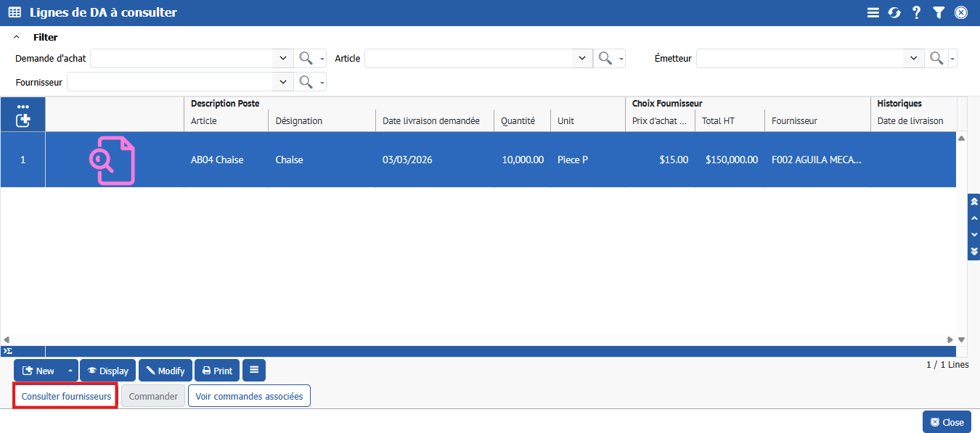Open the pink document search icon in row 1
Screen dimensions: 980x433
113,160
